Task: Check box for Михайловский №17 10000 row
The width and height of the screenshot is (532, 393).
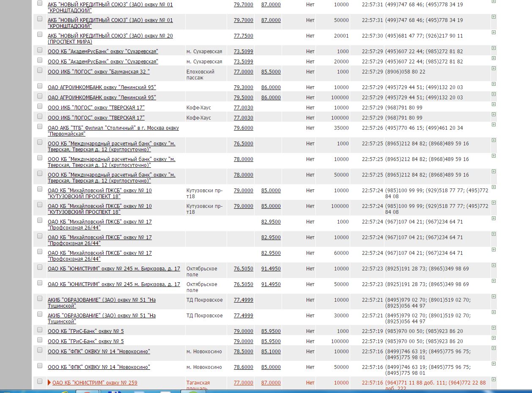Action: coord(40,236)
